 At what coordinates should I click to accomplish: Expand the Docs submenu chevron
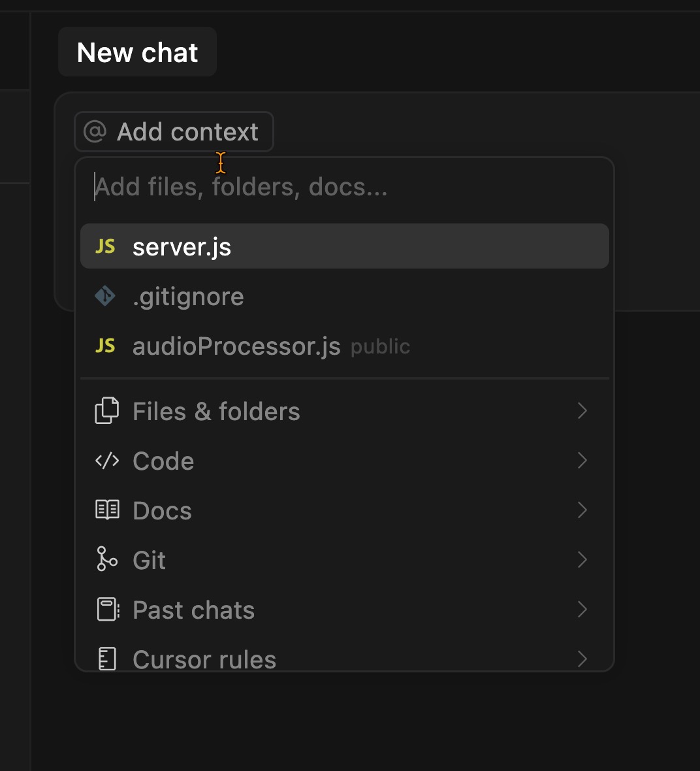[582, 510]
